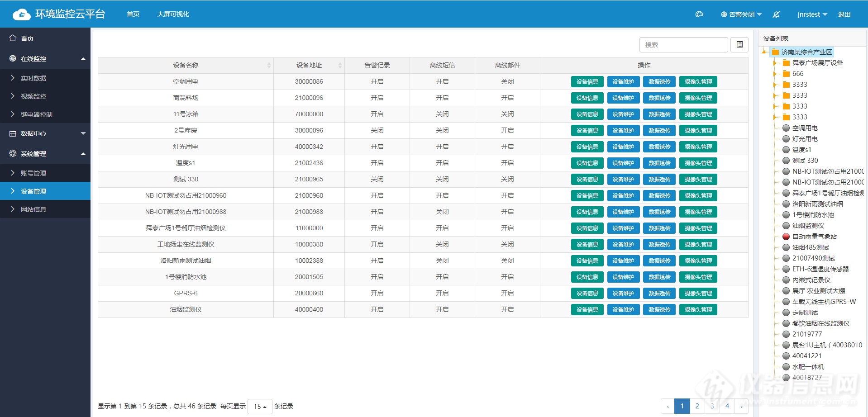This screenshot has height=417, width=868.
Task: Click the gray status dot for 灯光用电 in the tree
Action: point(786,139)
